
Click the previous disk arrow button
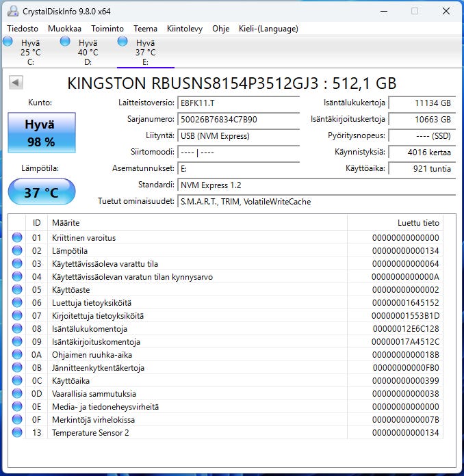point(16,82)
